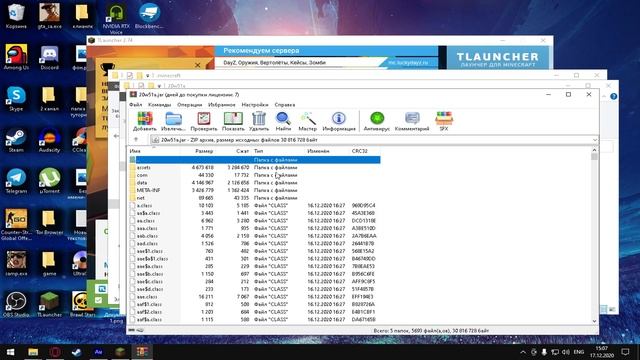The image size is (640, 360).
Task: Select the data folder row
Action: click(x=255, y=182)
